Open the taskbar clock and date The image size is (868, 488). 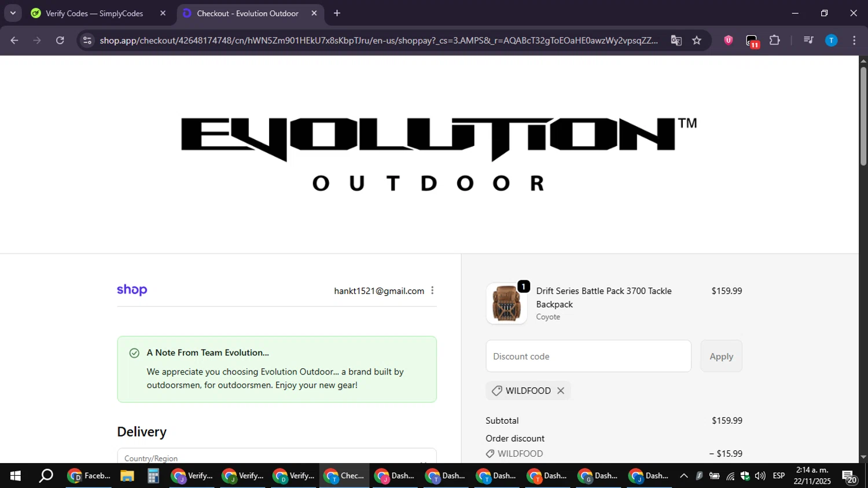tap(812, 476)
